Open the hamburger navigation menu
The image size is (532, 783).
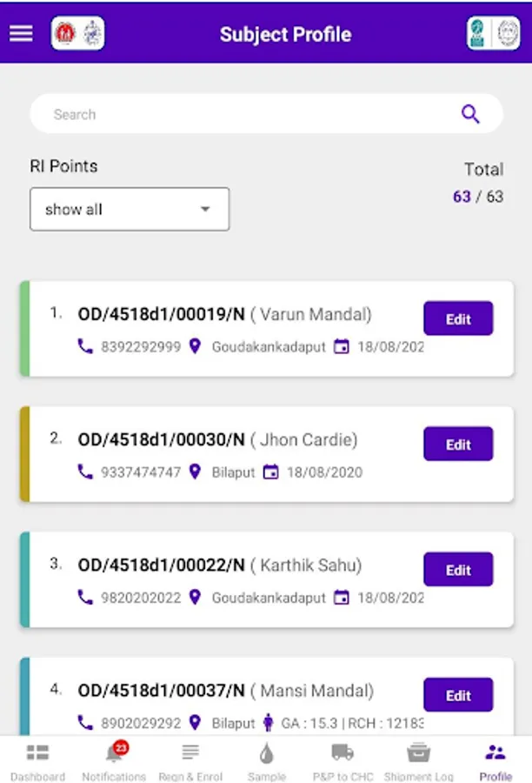(x=21, y=33)
